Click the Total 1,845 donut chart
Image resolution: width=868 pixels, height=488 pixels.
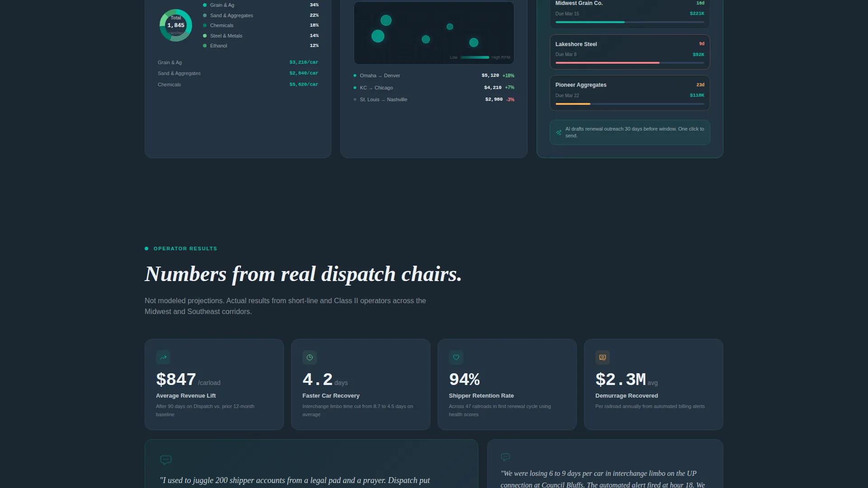pos(176,25)
